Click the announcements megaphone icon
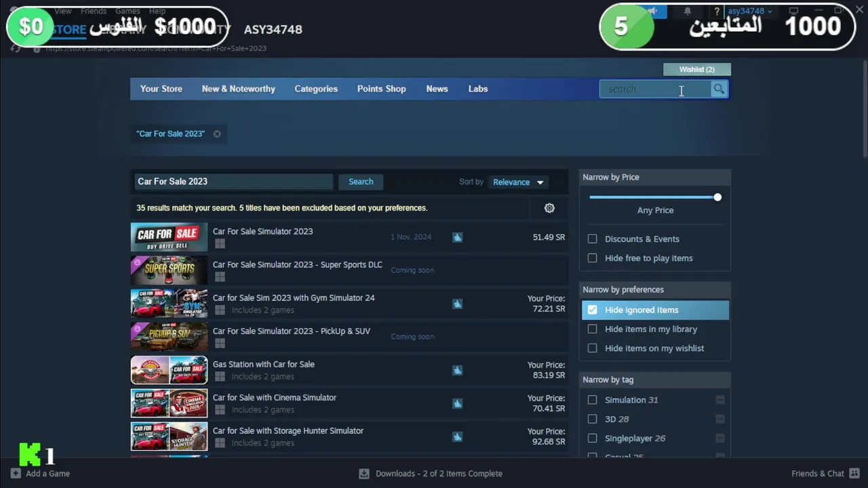868x488 pixels. click(652, 11)
